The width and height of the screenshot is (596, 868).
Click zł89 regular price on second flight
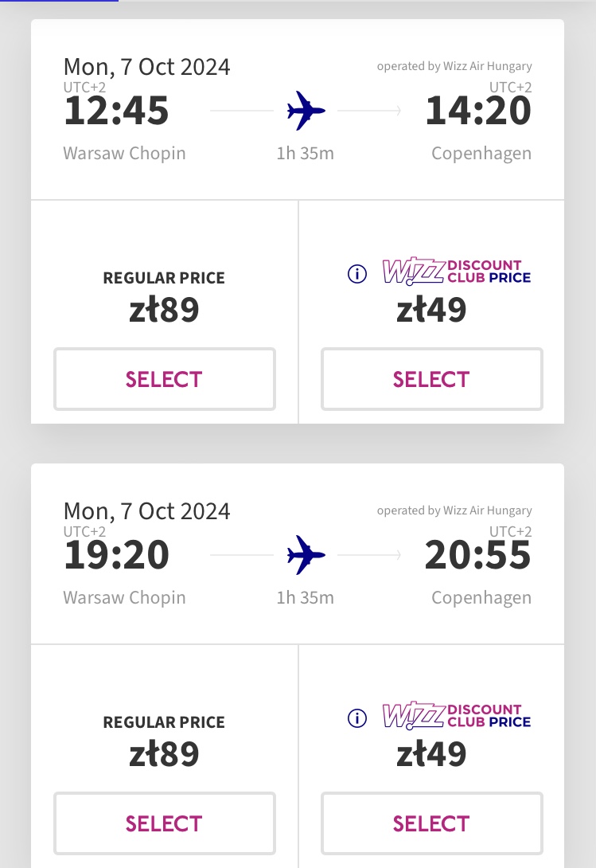pos(165,753)
